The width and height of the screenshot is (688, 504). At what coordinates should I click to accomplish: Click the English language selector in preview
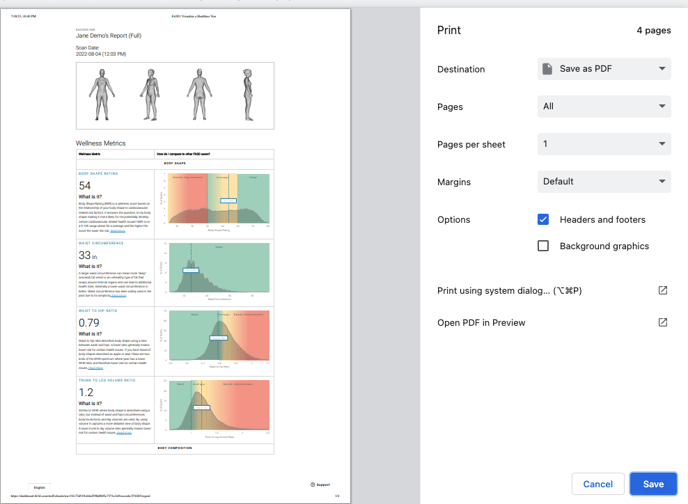coord(39,487)
